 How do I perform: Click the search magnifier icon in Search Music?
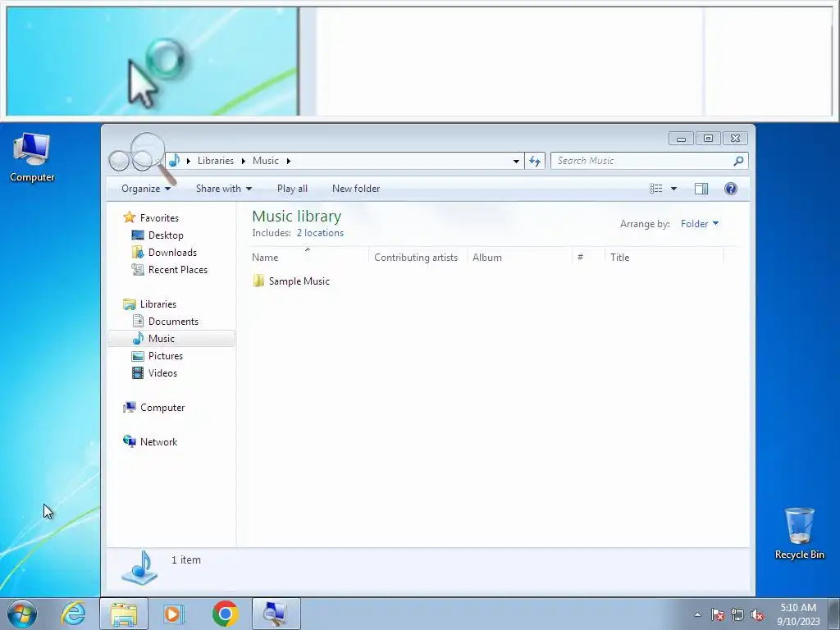point(738,161)
